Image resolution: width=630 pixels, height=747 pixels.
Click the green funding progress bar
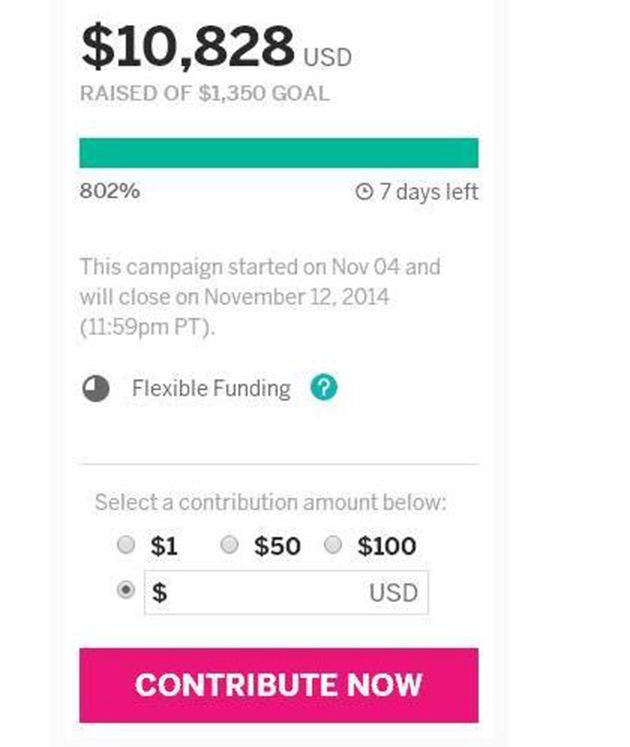[x=279, y=152]
